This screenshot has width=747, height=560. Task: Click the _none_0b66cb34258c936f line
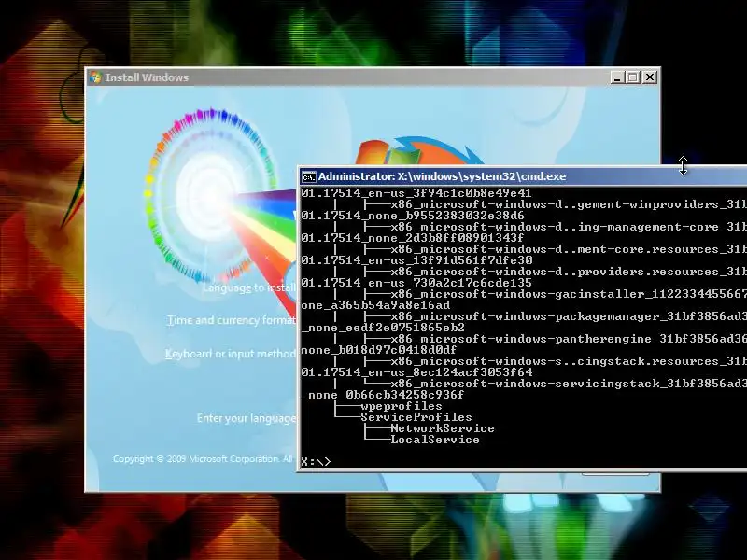pos(383,395)
